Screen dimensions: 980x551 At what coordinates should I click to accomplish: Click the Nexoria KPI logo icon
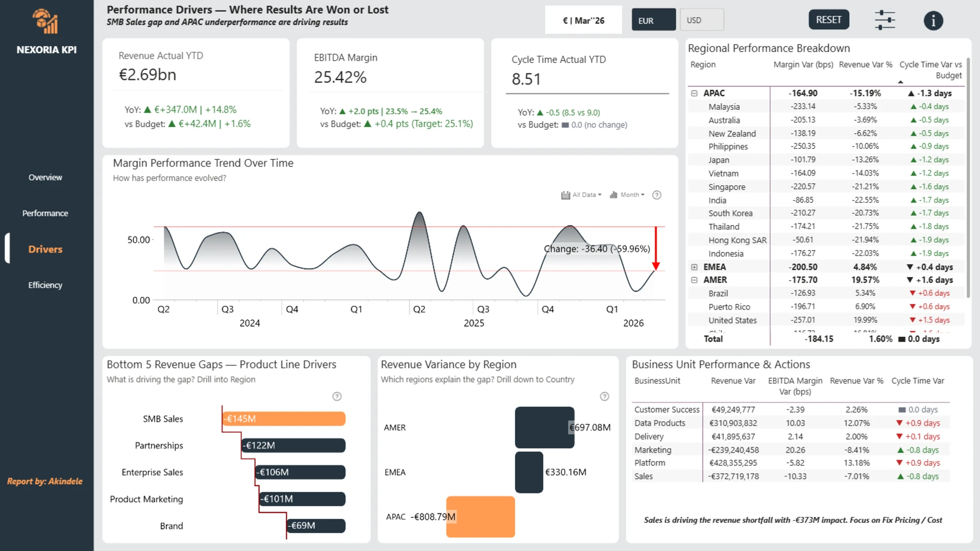pyautogui.click(x=45, y=21)
